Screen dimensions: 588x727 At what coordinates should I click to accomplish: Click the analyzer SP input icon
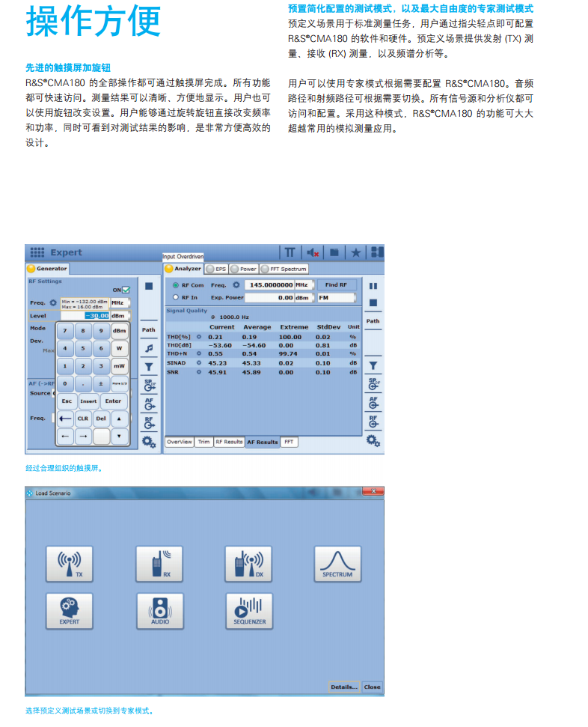pyautogui.click(x=373, y=384)
